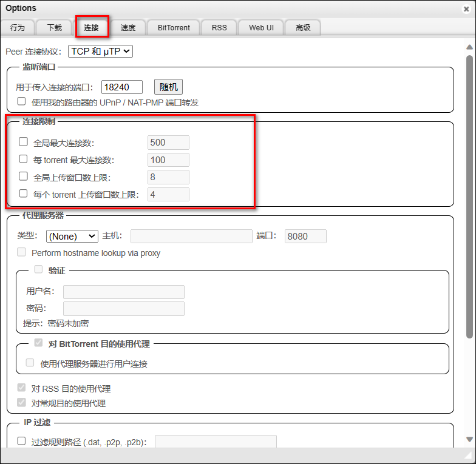Click the scroll down arrow icon
The image size is (476, 464).
point(469,439)
